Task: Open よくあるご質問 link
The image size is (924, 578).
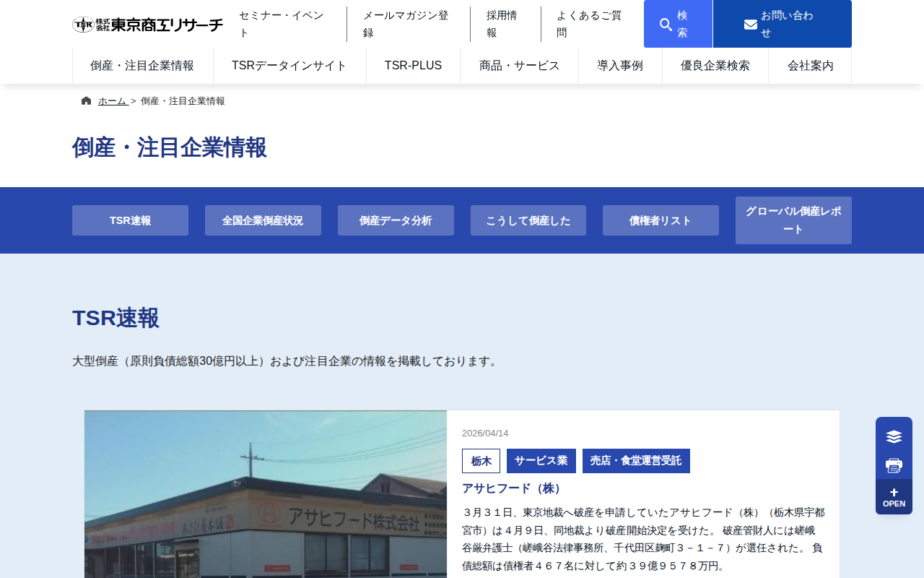Action: (x=591, y=25)
